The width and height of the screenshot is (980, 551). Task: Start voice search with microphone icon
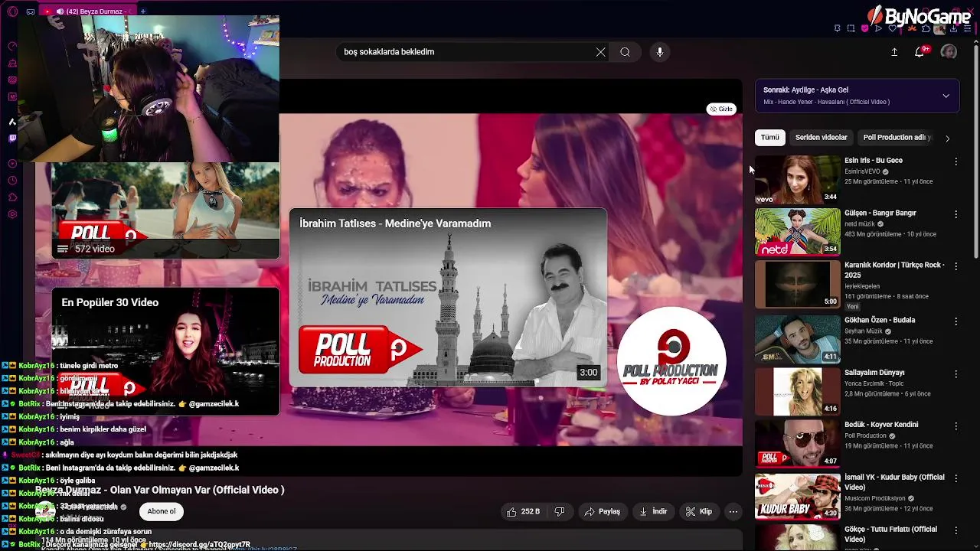tap(660, 52)
